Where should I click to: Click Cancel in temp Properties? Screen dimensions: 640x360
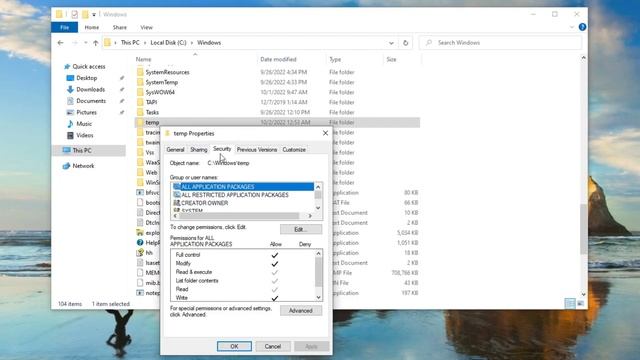273,346
